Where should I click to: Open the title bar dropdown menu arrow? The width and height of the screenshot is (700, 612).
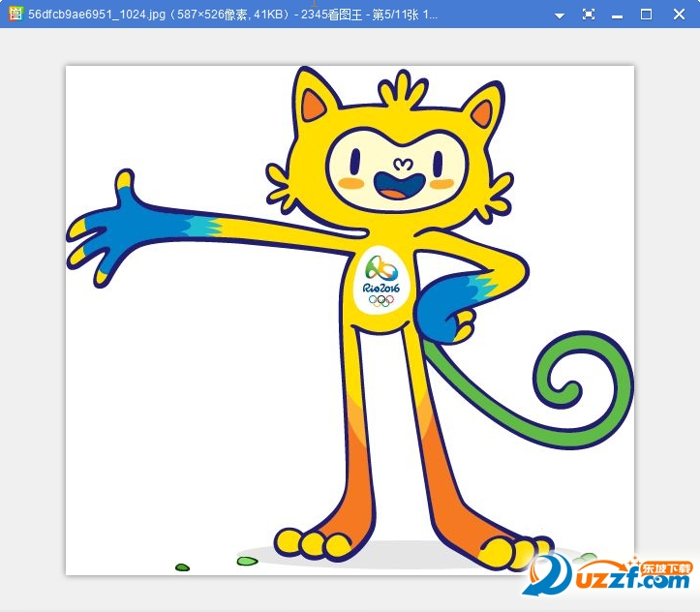(x=560, y=15)
